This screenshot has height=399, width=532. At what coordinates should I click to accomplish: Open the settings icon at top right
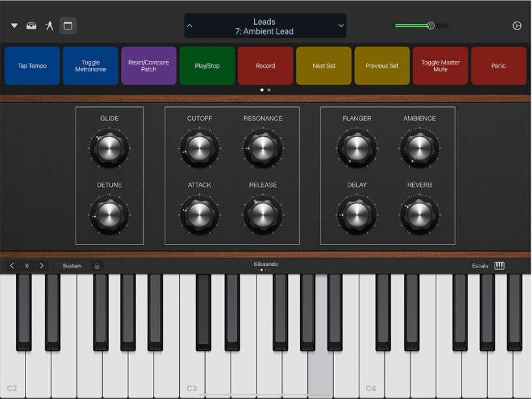[517, 26]
